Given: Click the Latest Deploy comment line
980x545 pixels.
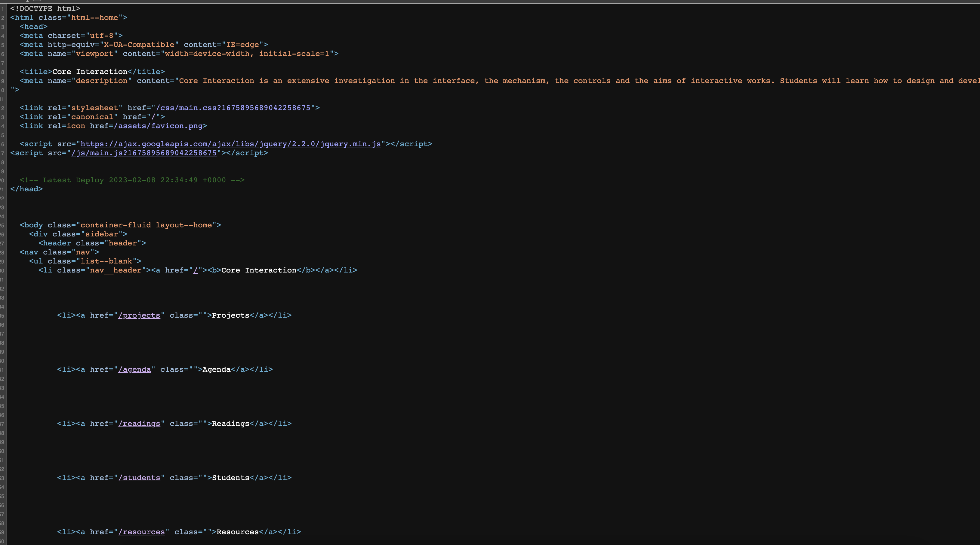Looking at the screenshot, I should [132, 180].
